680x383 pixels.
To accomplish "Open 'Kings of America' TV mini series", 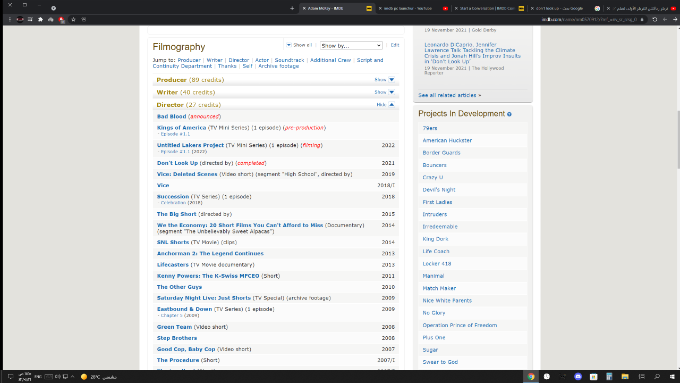I will pyautogui.click(x=181, y=128).
